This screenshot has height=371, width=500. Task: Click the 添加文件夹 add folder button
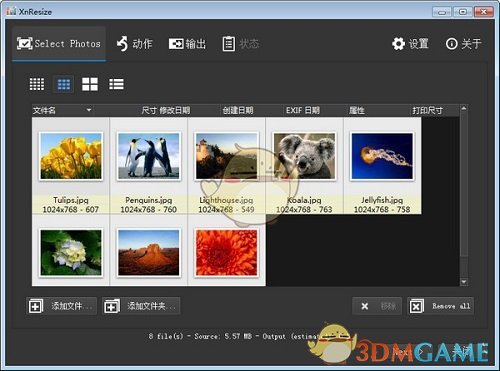click(x=141, y=306)
